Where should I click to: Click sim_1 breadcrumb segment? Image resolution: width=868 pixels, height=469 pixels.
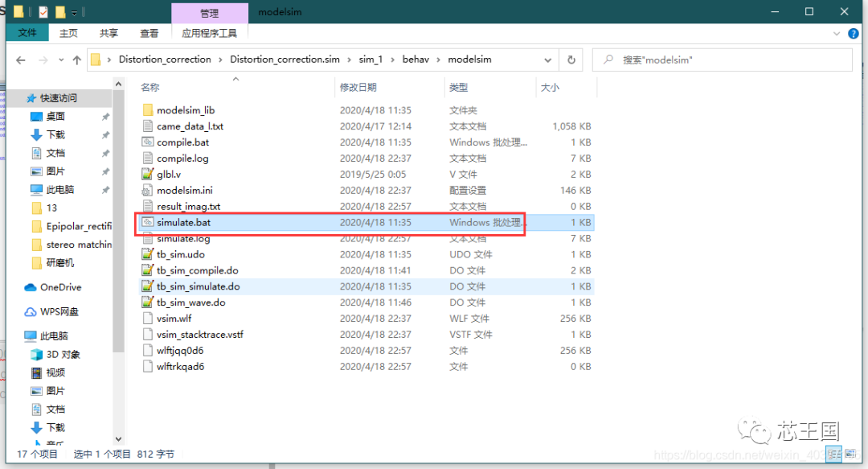[371, 60]
